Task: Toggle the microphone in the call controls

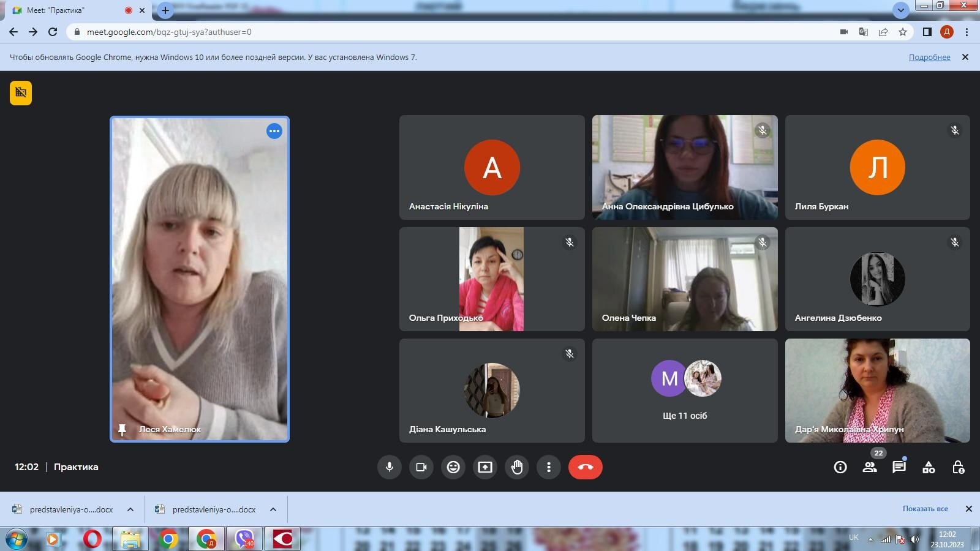Action: 389,467
